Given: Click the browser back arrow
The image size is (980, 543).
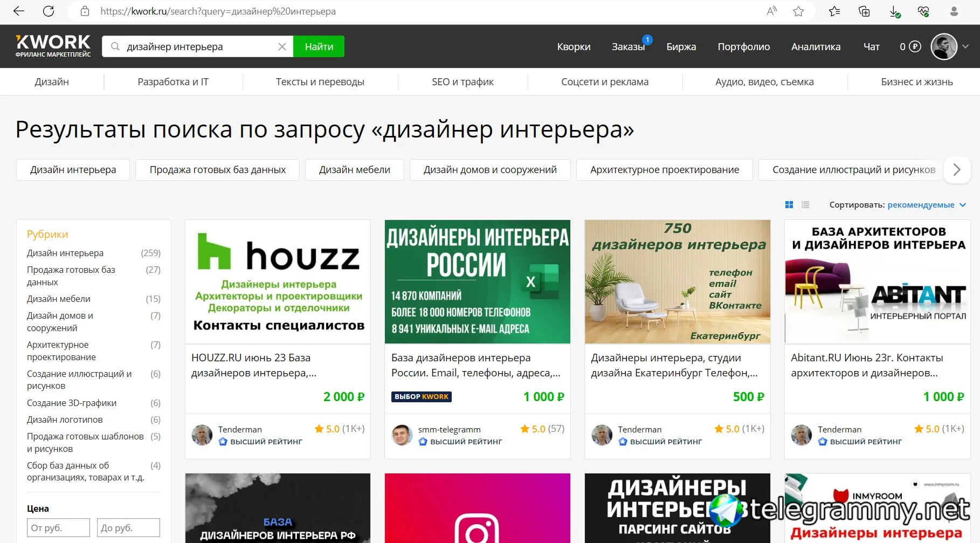Looking at the screenshot, I should pos(19,11).
